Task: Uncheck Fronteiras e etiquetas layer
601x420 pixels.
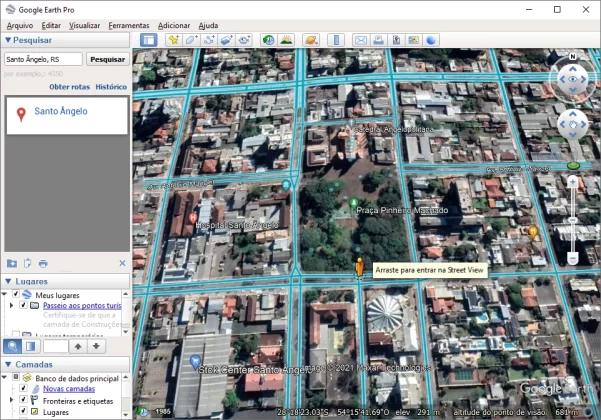Action: tap(23, 400)
